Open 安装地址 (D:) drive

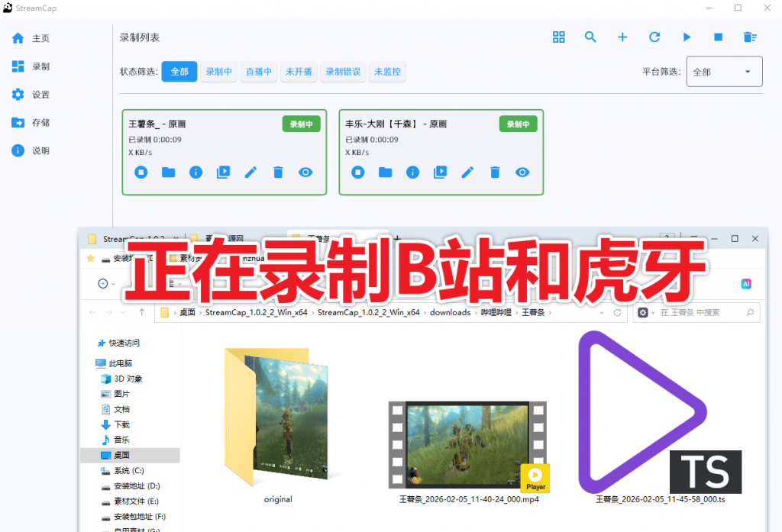[x=131, y=486]
